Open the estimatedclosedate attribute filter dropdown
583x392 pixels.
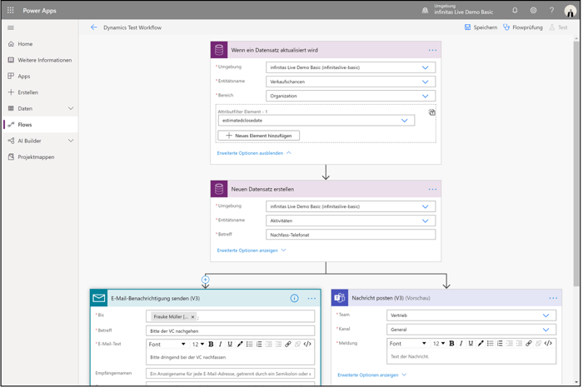click(x=316, y=121)
